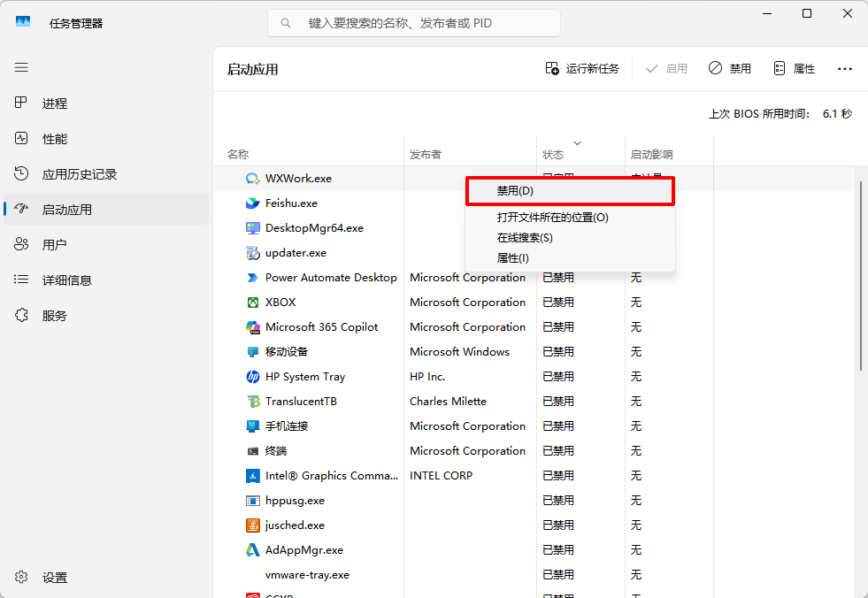The width and height of the screenshot is (868, 598).
Task: Click the WXWork.exe app icon
Action: [x=252, y=179]
